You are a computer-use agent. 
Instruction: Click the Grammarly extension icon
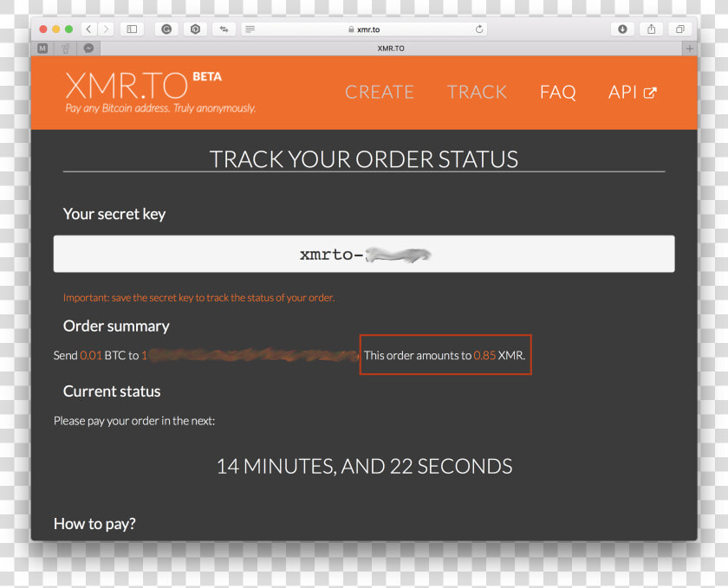(x=166, y=29)
